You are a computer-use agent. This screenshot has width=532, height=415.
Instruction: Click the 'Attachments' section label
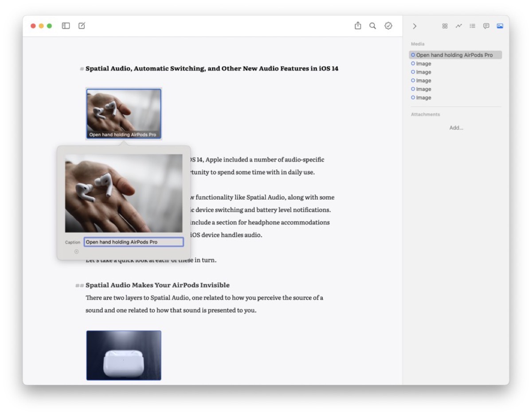[426, 115]
